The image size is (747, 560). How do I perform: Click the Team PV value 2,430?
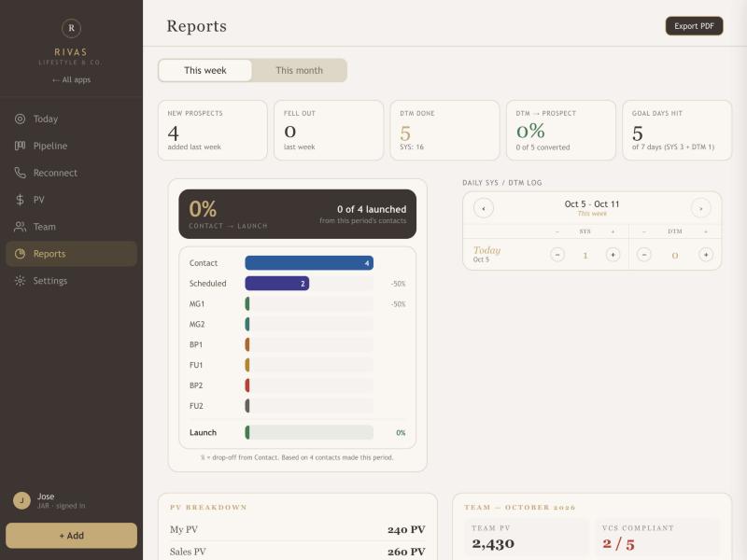(x=493, y=543)
